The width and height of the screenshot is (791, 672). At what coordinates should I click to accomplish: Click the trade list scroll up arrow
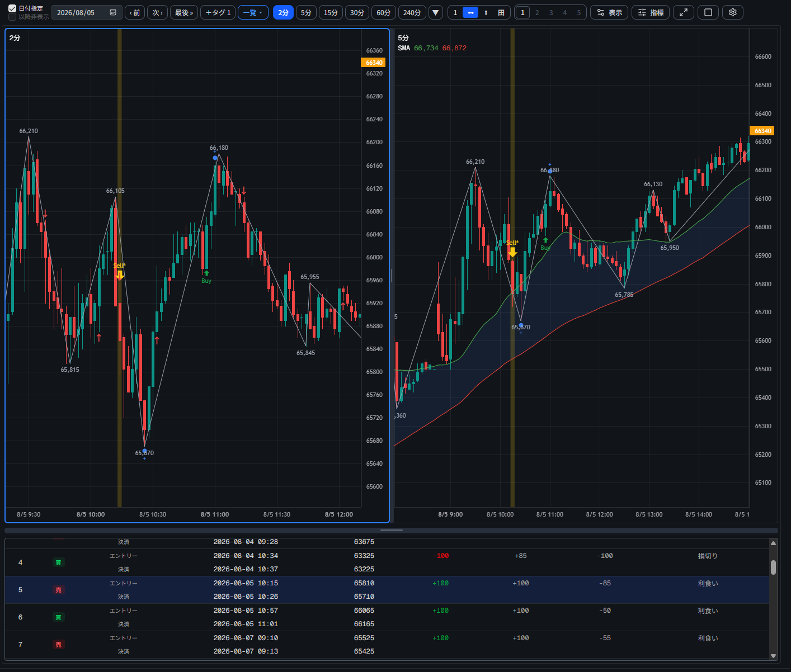[x=773, y=543]
